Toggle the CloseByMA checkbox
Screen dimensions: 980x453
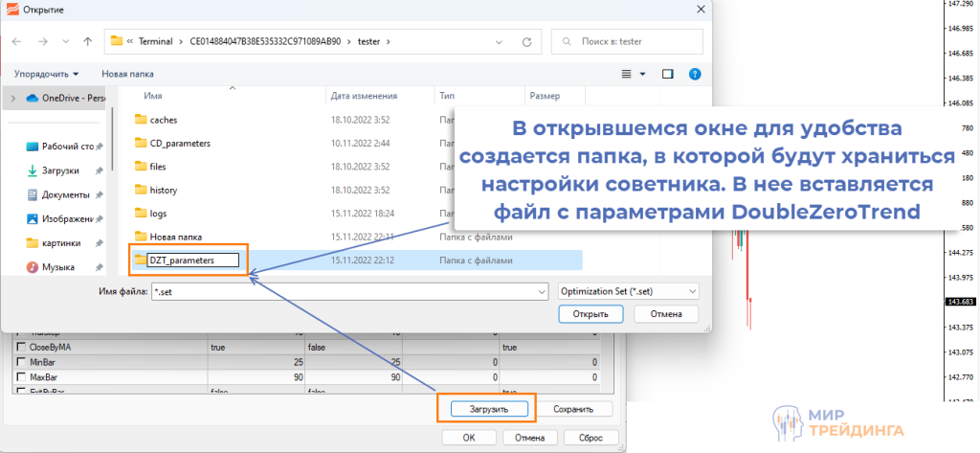click(x=21, y=347)
